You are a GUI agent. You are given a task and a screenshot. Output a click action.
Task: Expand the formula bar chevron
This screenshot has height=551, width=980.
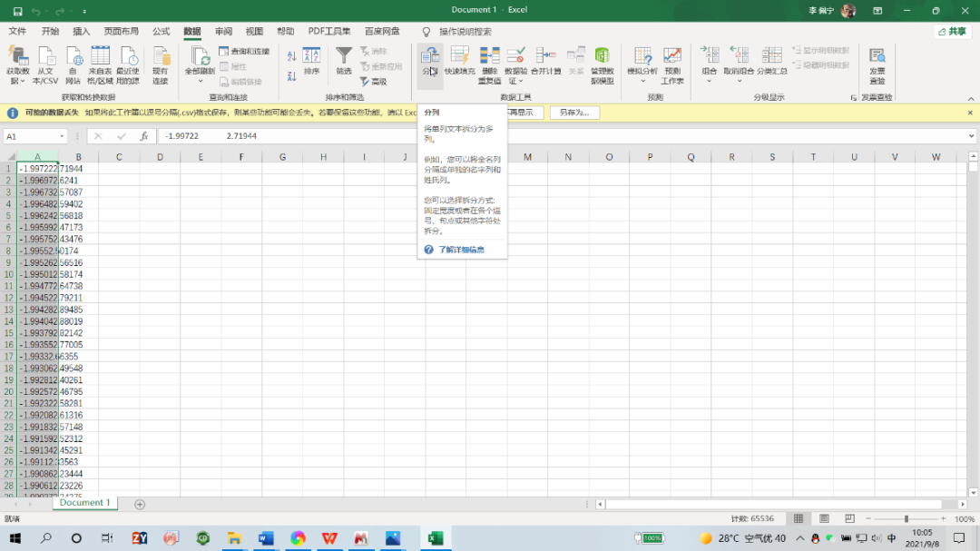971,136
